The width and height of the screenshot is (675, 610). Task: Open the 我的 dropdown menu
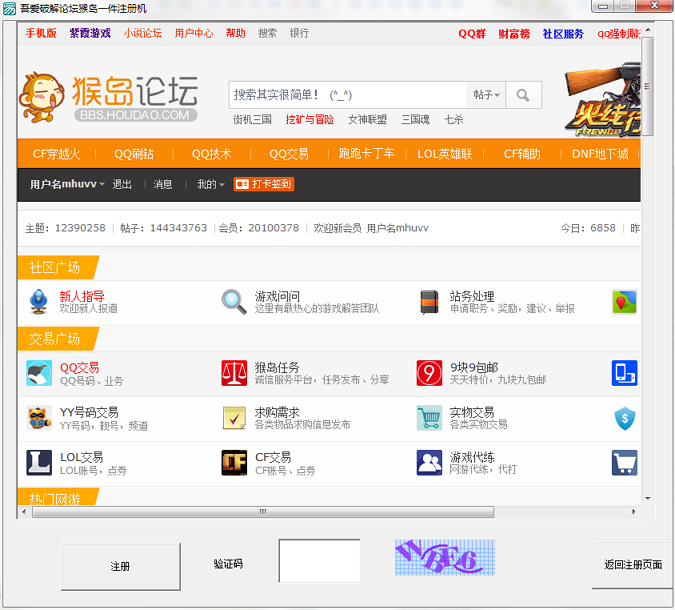pos(210,185)
